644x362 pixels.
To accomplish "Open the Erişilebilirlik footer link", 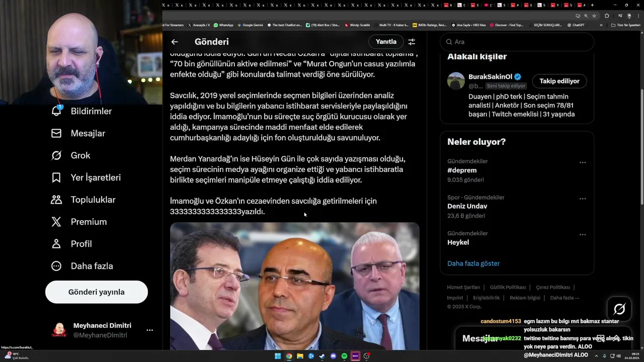I will click(x=487, y=298).
